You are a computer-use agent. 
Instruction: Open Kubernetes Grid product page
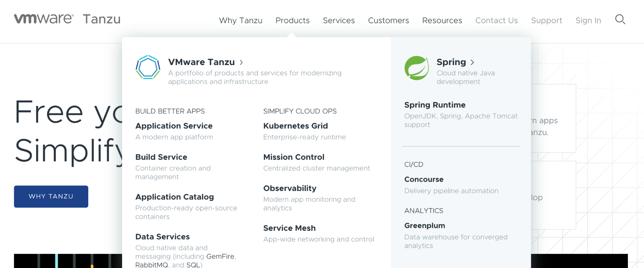click(x=295, y=126)
